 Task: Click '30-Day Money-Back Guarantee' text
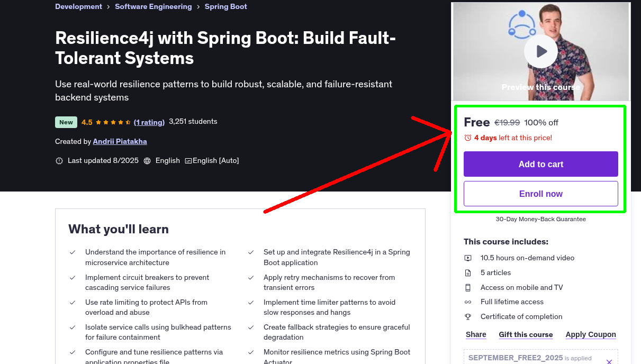click(541, 219)
